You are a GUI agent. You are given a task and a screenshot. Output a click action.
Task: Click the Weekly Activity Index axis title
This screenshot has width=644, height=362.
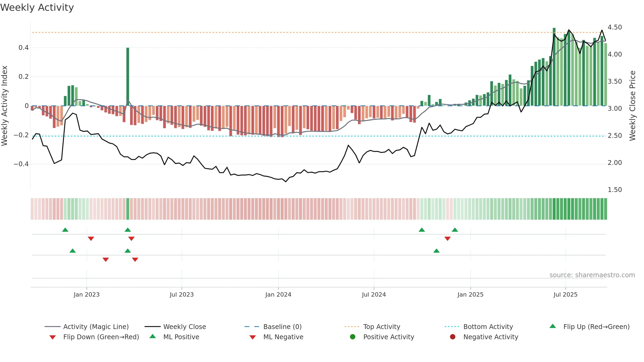point(5,106)
